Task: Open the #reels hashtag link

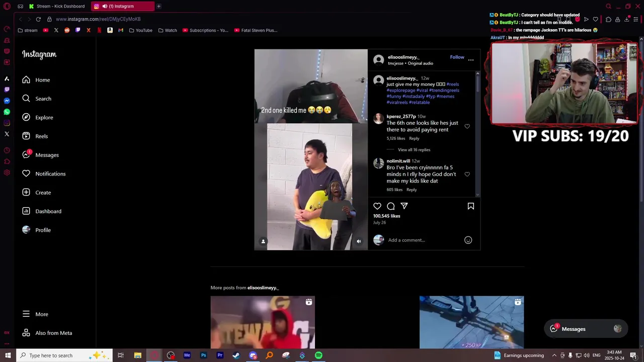Action: [453, 84]
